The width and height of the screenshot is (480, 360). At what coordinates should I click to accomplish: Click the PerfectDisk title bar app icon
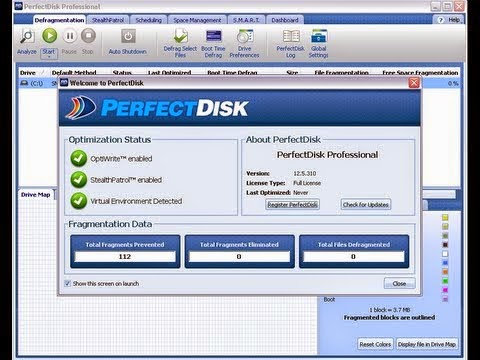coord(19,6)
